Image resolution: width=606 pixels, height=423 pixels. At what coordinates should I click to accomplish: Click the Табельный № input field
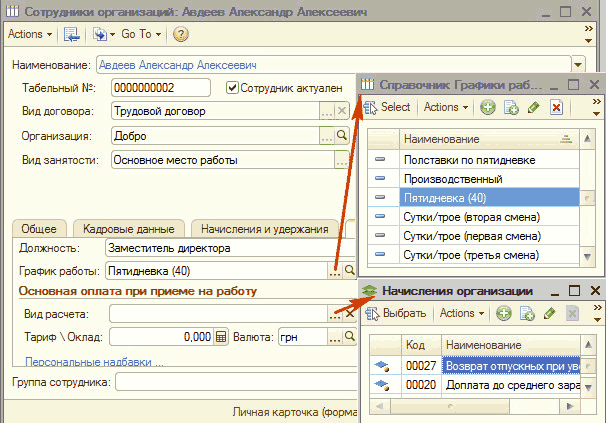(x=161, y=88)
